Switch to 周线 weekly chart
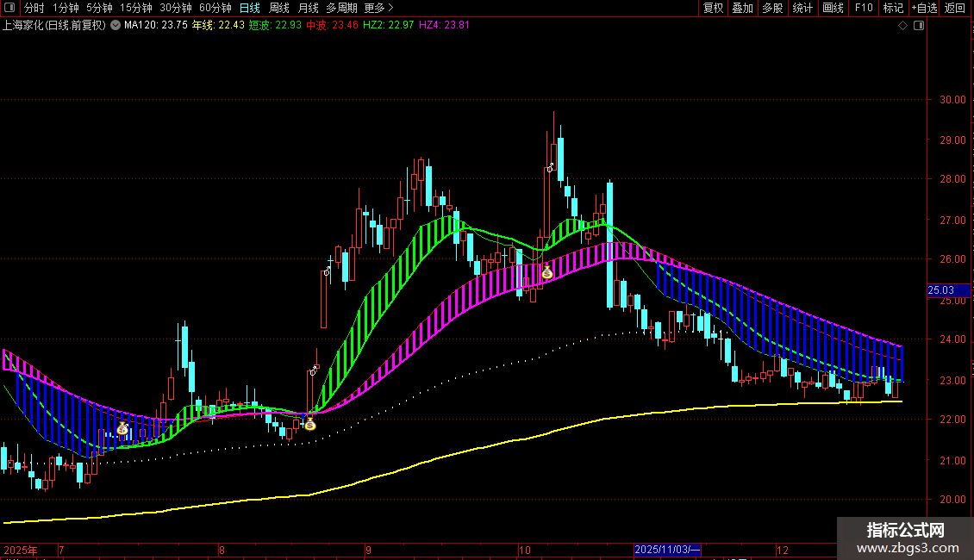 [279, 8]
